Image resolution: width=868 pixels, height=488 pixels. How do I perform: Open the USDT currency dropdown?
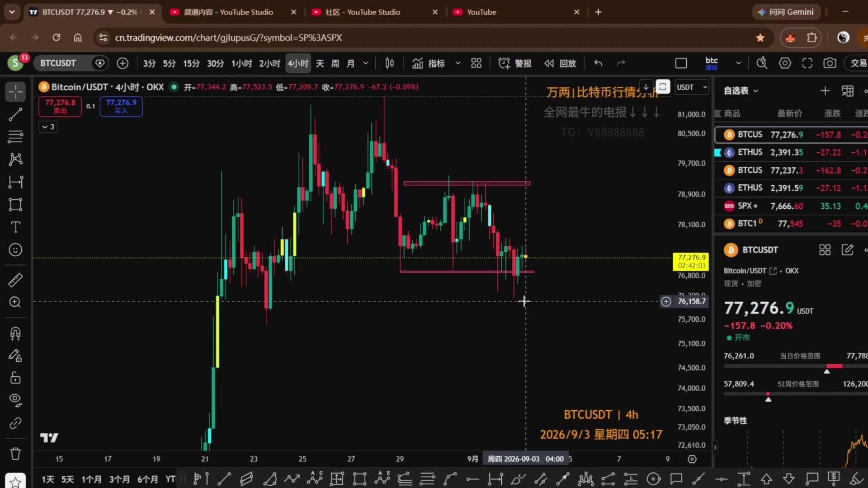[692, 87]
